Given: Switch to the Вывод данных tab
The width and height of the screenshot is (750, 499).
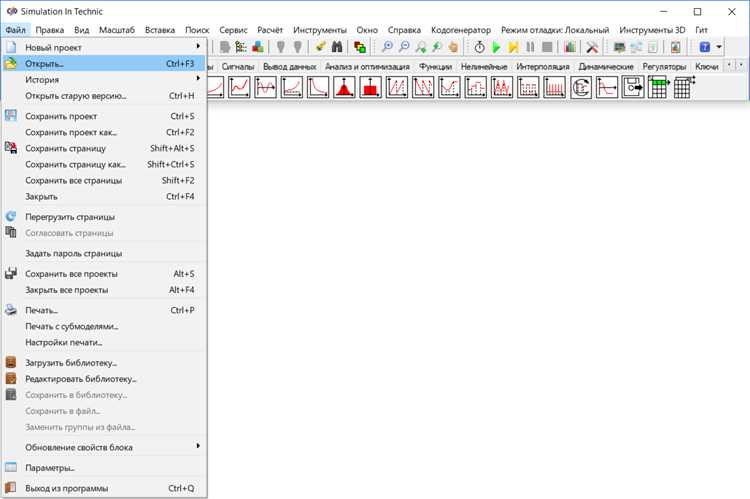Looking at the screenshot, I should [x=290, y=67].
